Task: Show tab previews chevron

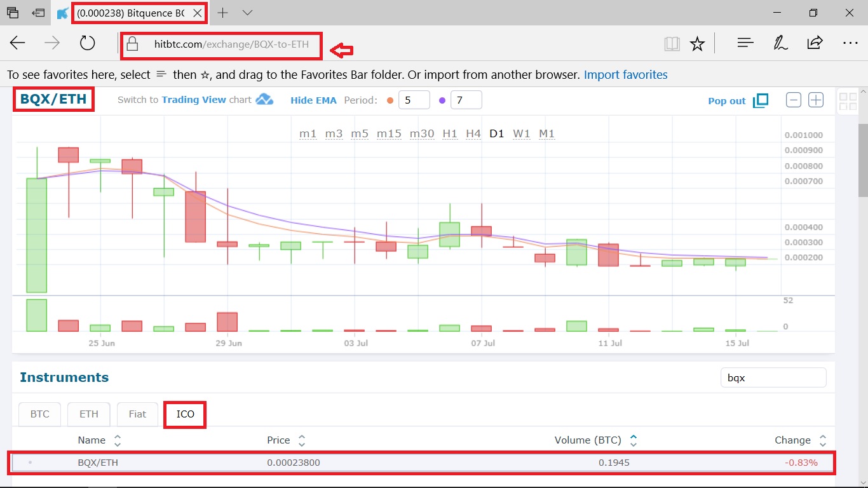Action: (x=248, y=13)
